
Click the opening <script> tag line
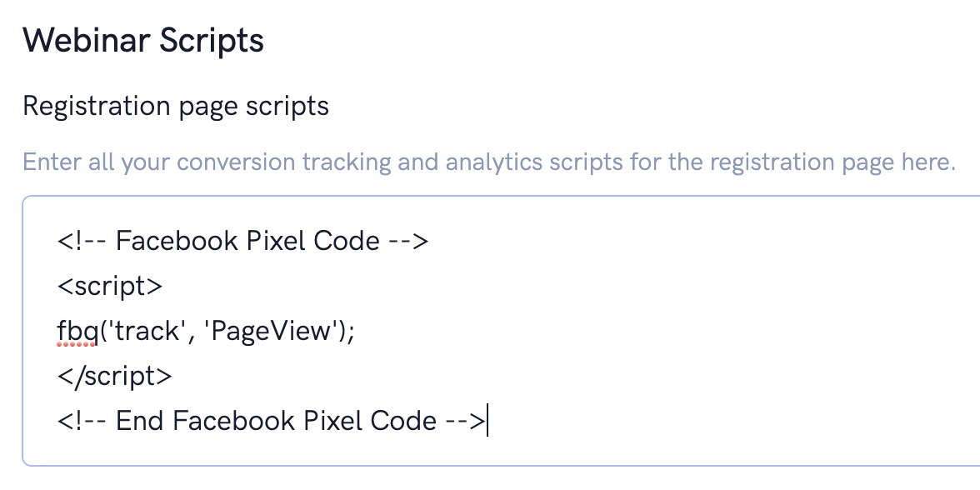pyautogui.click(x=109, y=287)
